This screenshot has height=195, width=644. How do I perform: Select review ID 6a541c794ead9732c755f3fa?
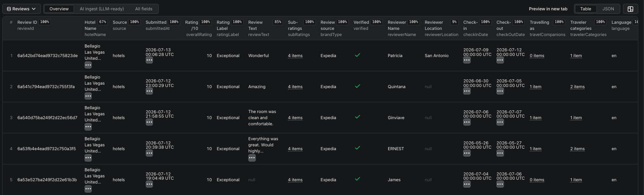tap(46, 87)
